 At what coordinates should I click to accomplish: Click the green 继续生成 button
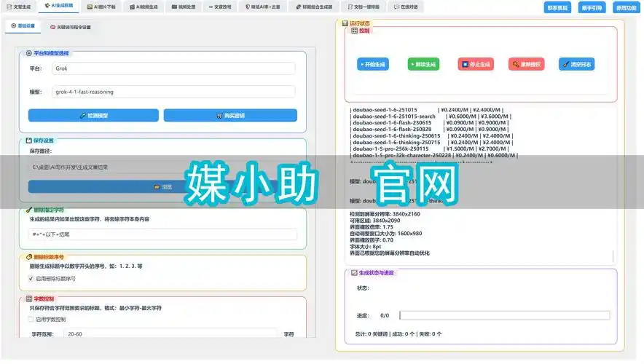tap(423, 65)
